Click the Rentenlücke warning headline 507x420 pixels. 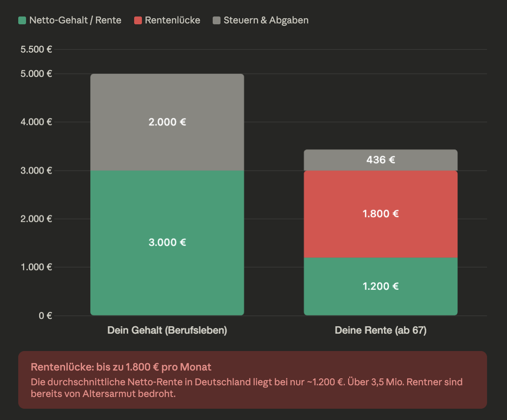[x=121, y=367]
